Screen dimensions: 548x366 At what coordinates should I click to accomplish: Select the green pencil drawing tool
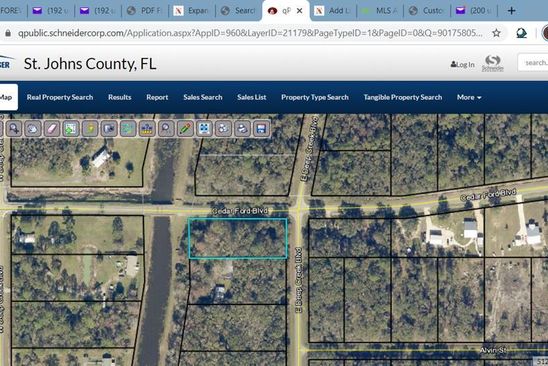click(185, 129)
